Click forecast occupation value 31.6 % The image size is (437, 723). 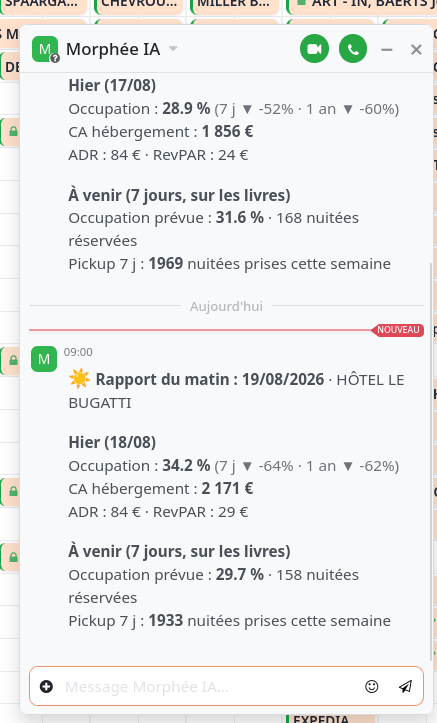[240, 217]
